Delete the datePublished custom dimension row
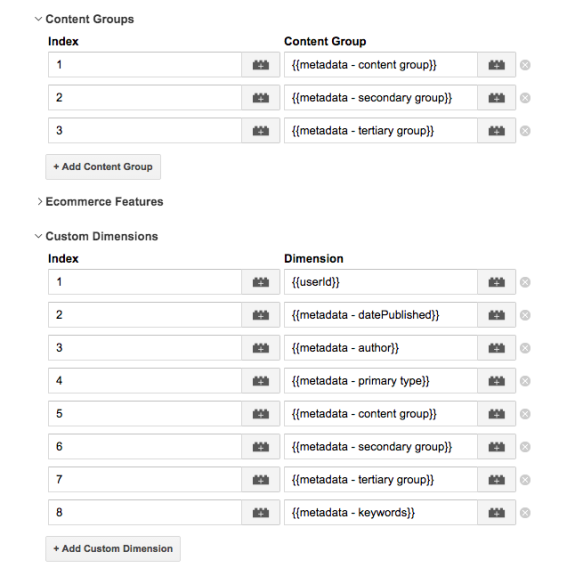Image resolution: width=575 pixels, height=568 pixels. tap(525, 315)
